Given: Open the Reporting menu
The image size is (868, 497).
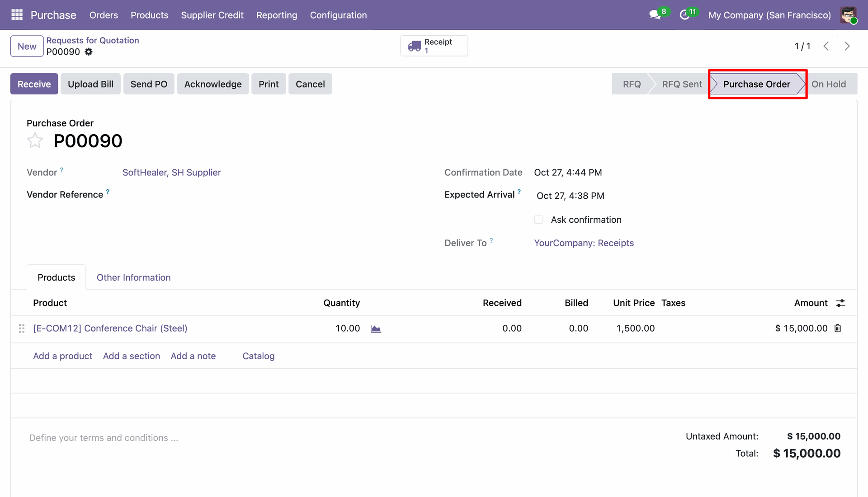Looking at the screenshot, I should [x=277, y=15].
